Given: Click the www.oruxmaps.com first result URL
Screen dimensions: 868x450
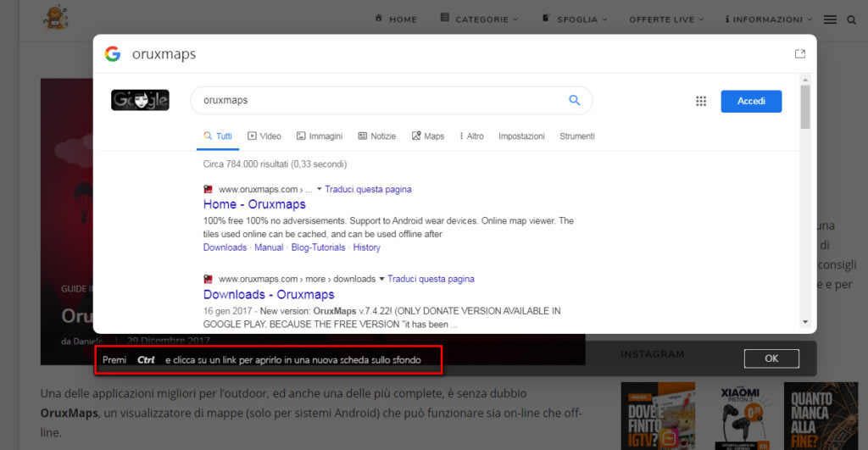Looking at the screenshot, I should pyautogui.click(x=258, y=189).
